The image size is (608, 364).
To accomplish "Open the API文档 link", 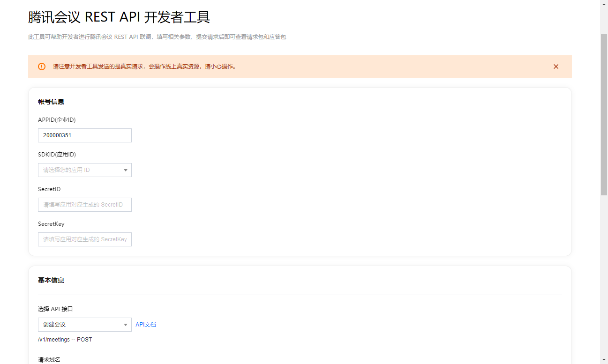I will (x=146, y=325).
